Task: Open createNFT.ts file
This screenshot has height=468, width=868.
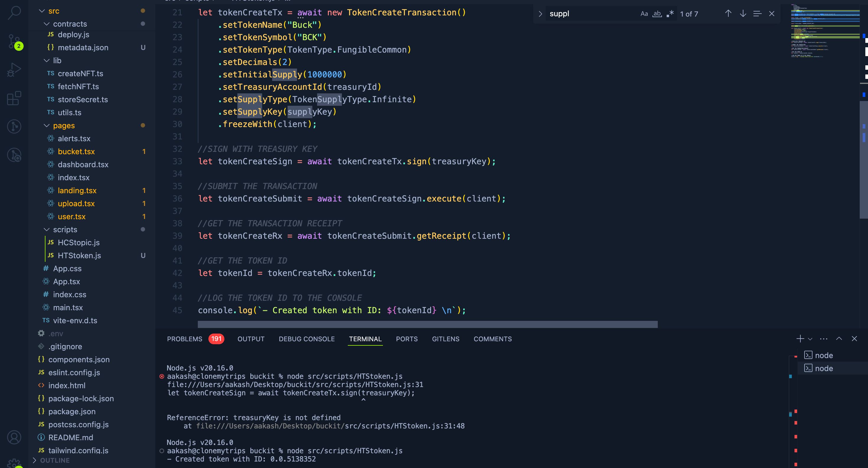Action: pyautogui.click(x=80, y=74)
